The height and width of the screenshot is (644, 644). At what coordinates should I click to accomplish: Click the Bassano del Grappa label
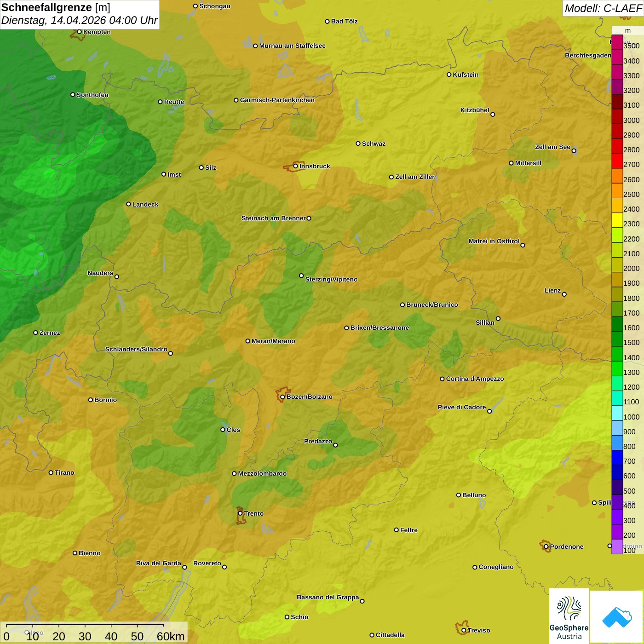tap(328, 597)
